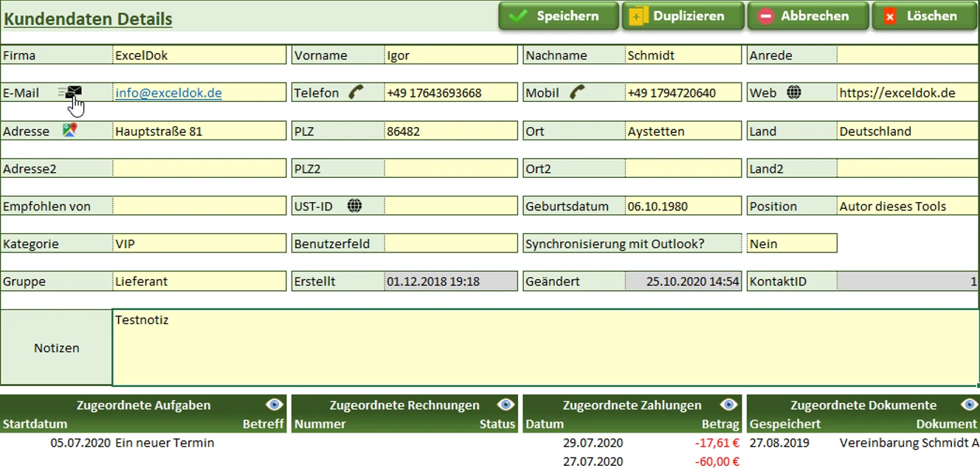Select Erstellt value 01.12.2018 19:18
Image resolution: width=980 pixels, height=468 pixels.
click(451, 282)
